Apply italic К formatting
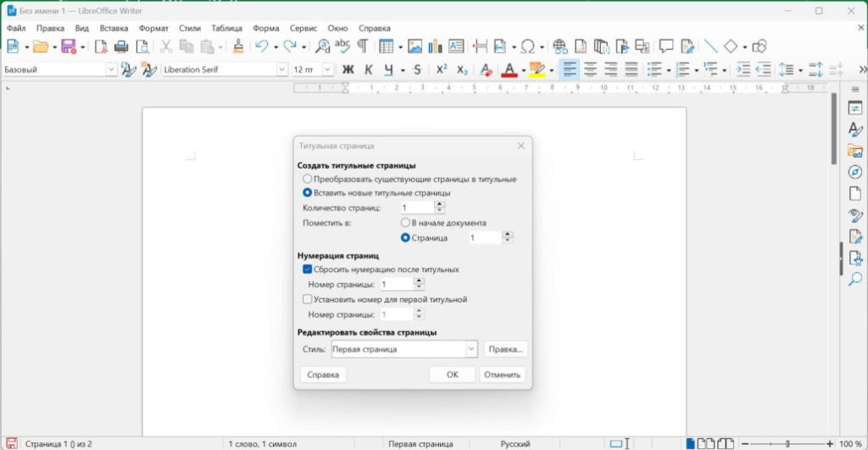This screenshot has width=868, height=450. (x=368, y=69)
